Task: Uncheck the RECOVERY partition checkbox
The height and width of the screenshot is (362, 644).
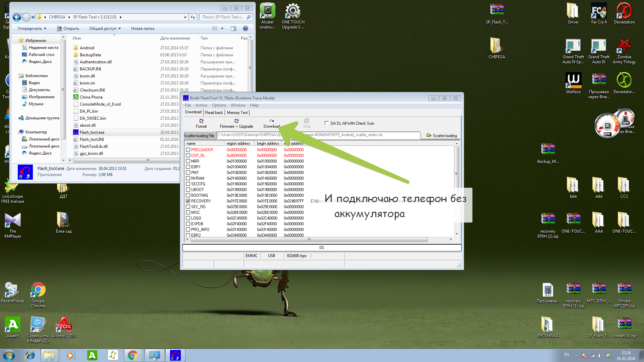Action: point(188,201)
